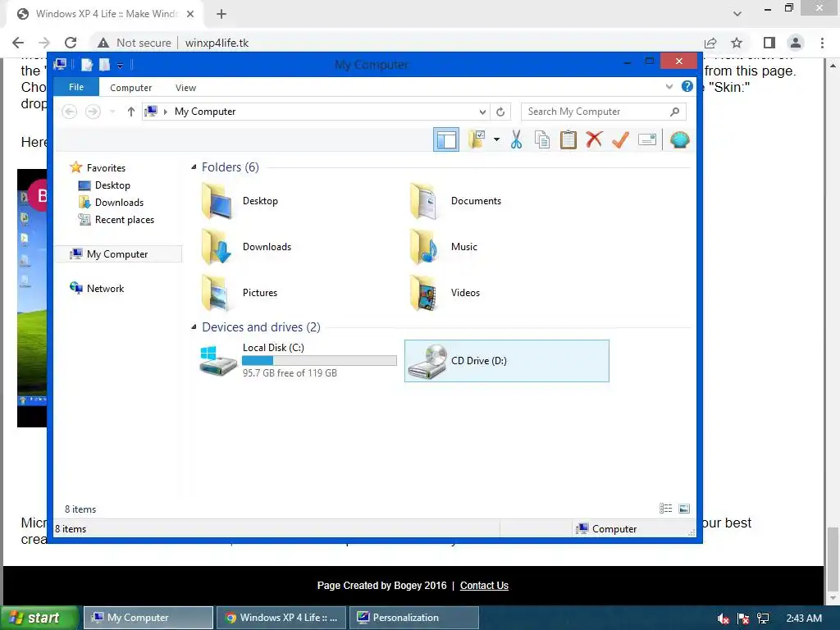Select Network in the navigation pane
840x630 pixels.
coord(105,288)
